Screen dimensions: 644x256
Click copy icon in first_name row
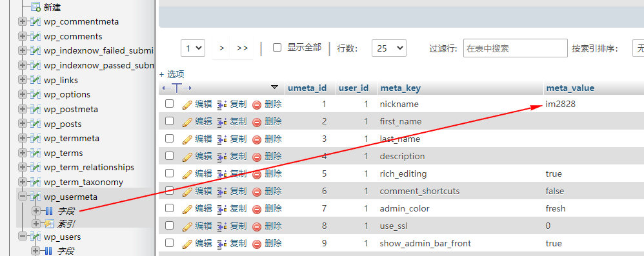(222, 122)
